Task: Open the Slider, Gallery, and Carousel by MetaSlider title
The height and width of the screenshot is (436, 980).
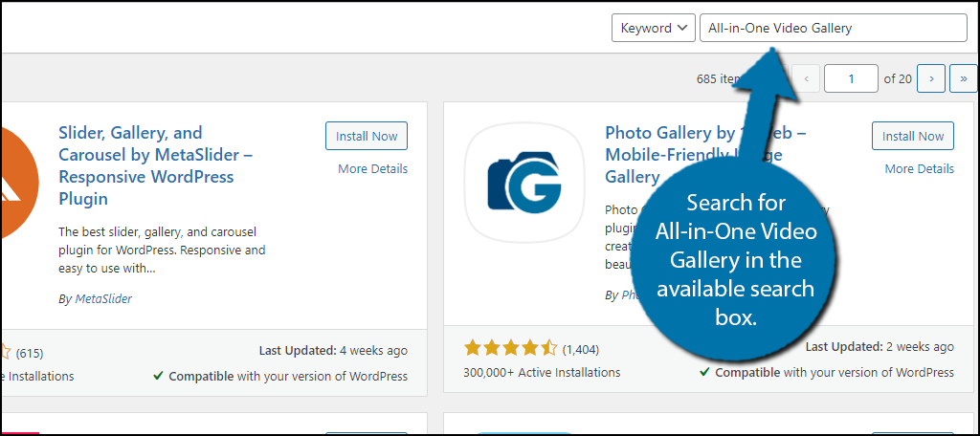Action: pos(156,165)
